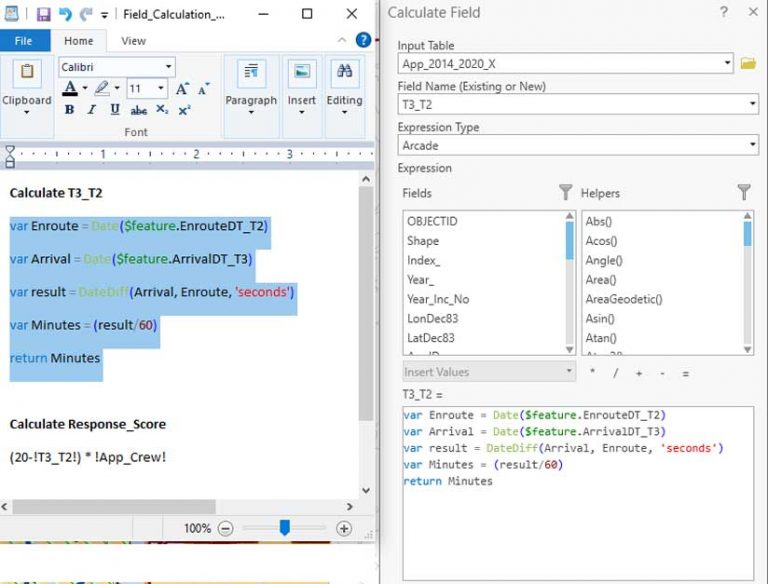Viewport: 768px width, 584px height.
Task: Open the WordPad File menu
Action: point(24,41)
